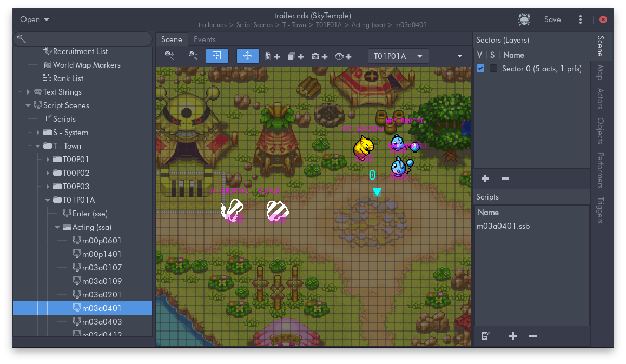Image resolution: width=626 pixels, height=364 pixels.
Task: Click the zoom out magnifier icon
Action: tap(193, 56)
